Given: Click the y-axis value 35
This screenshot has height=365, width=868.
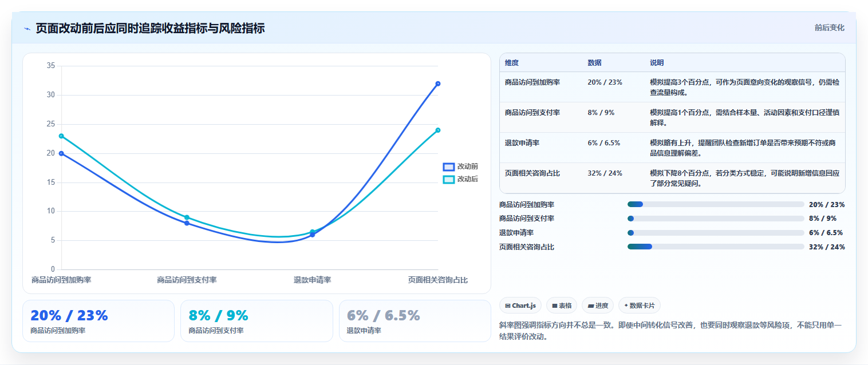Looking at the screenshot, I should (x=50, y=66).
